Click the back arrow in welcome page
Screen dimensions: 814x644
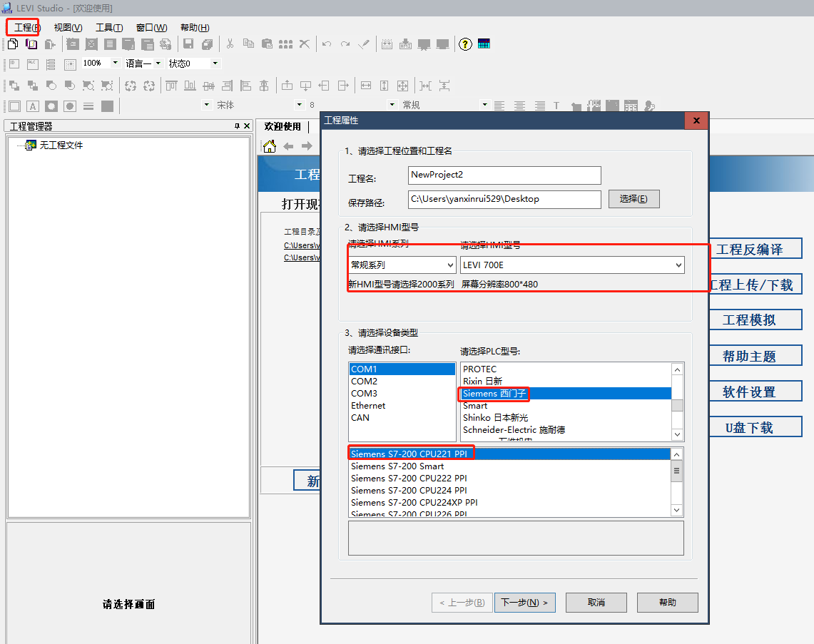pos(289,146)
